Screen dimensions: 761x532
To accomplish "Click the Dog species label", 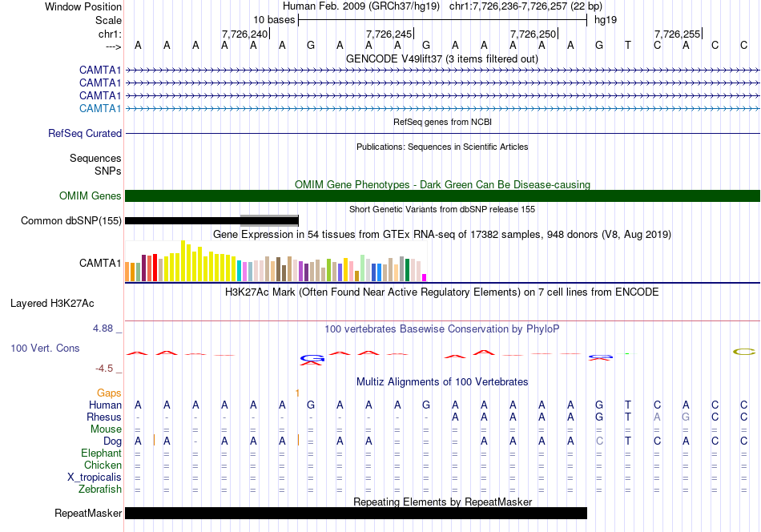I will click(x=113, y=441).
